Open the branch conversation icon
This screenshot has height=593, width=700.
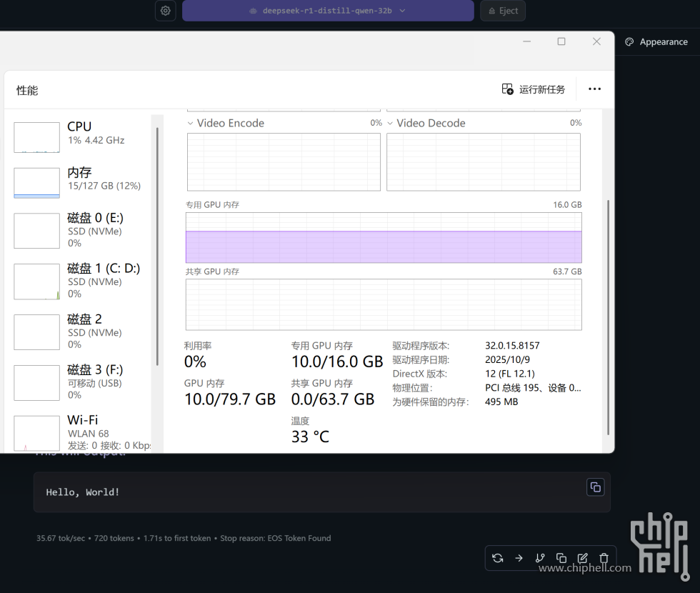(540, 558)
